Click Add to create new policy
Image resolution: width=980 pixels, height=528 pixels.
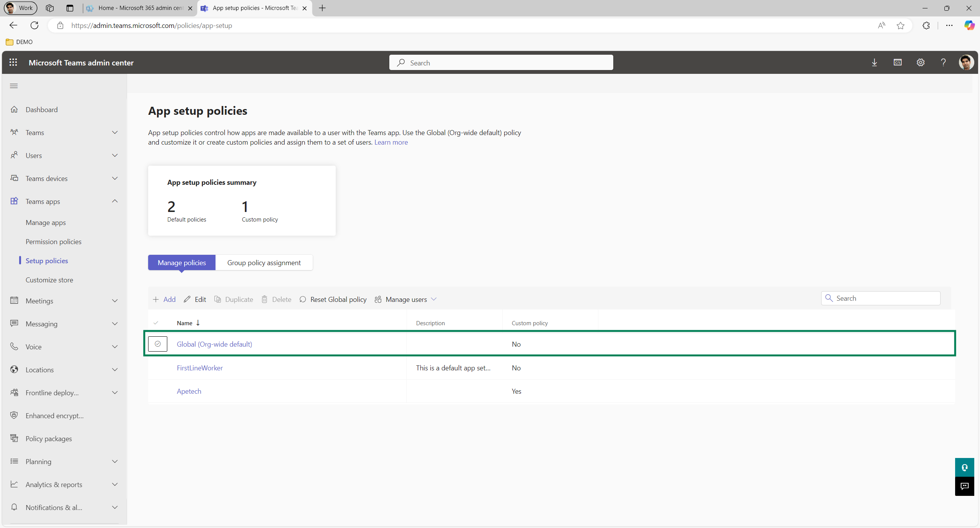(x=164, y=299)
